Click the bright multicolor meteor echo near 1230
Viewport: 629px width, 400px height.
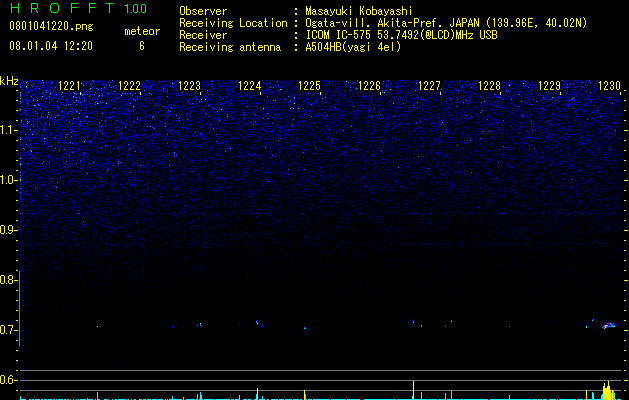[x=608, y=325]
